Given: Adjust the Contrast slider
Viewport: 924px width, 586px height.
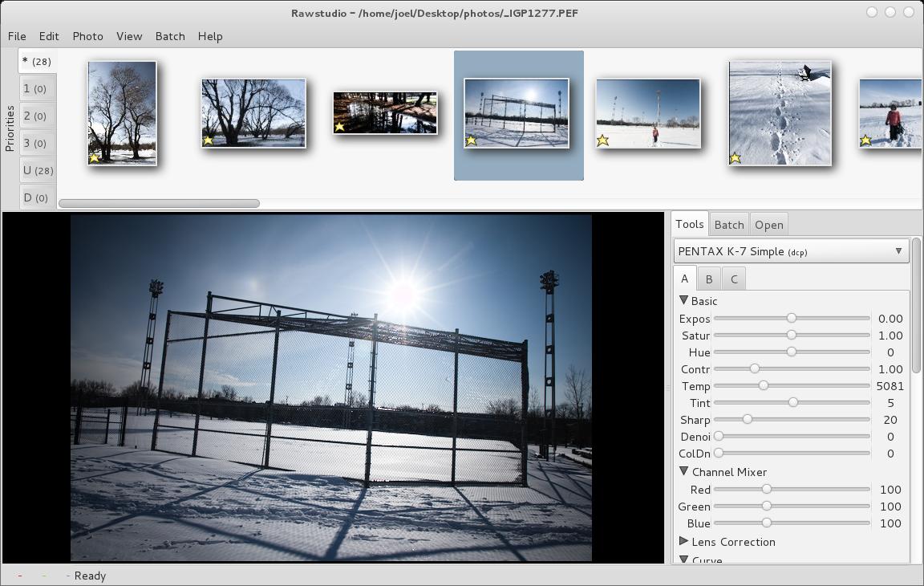Looking at the screenshot, I should [792, 369].
